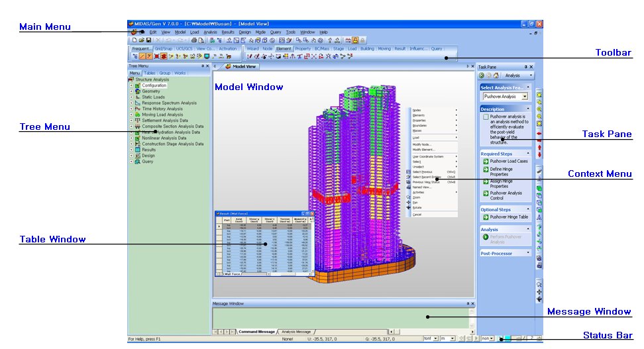Expand the Static Loads tree node

[x=131, y=97]
